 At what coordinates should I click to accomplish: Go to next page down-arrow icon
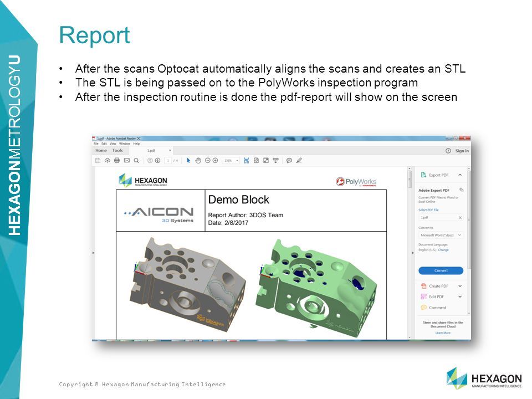click(x=157, y=161)
